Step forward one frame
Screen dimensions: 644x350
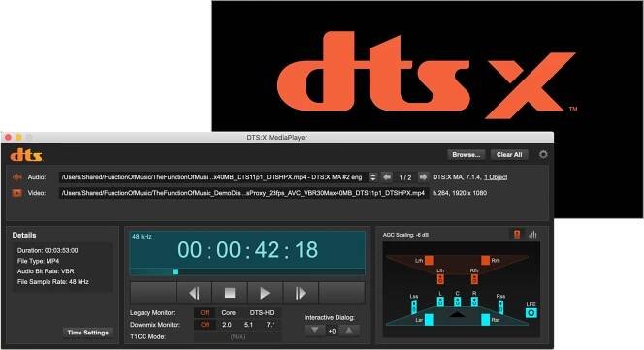pyautogui.click(x=301, y=293)
